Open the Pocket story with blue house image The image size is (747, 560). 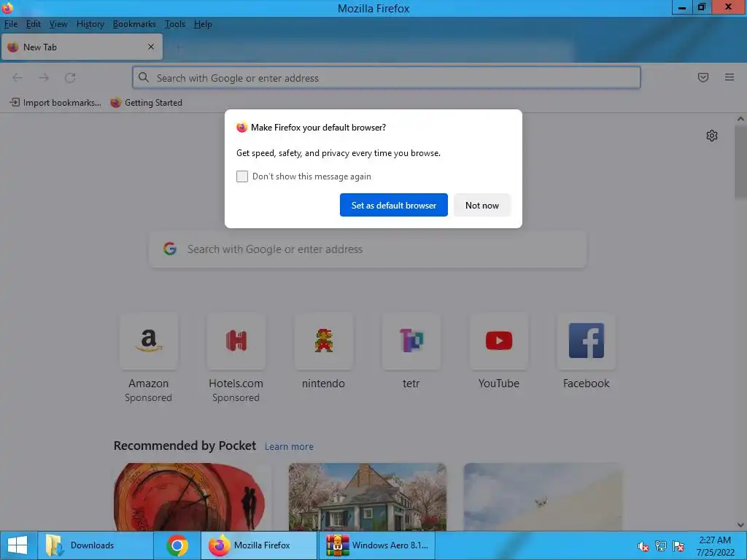(368, 497)
